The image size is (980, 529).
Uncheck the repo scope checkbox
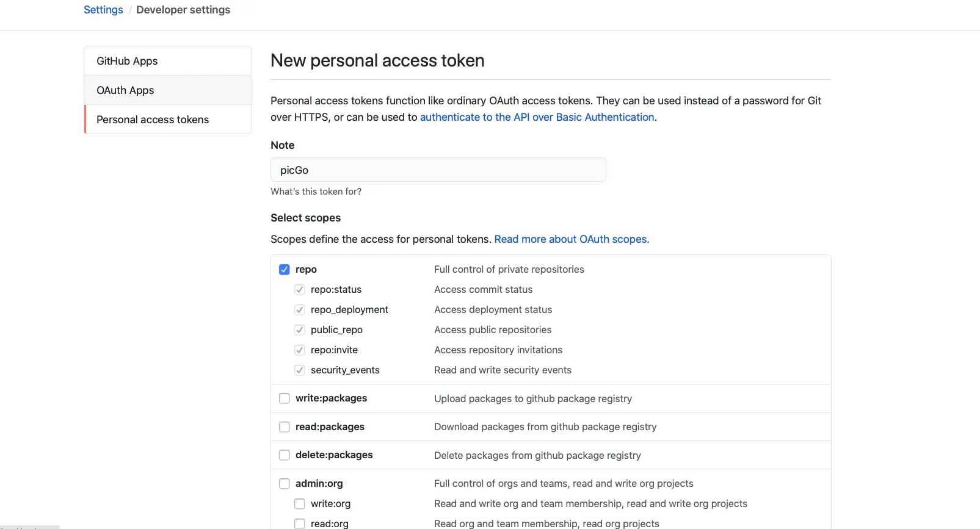click(x=285, y=270)
